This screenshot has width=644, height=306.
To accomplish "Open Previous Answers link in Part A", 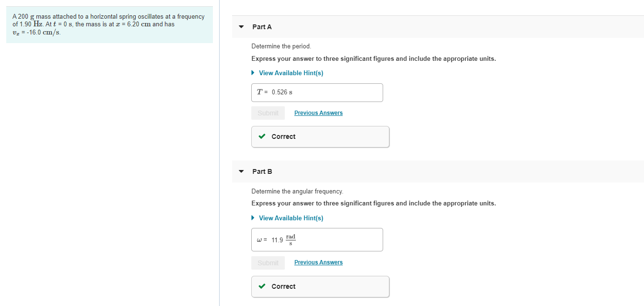I will (x=318, y=113).
